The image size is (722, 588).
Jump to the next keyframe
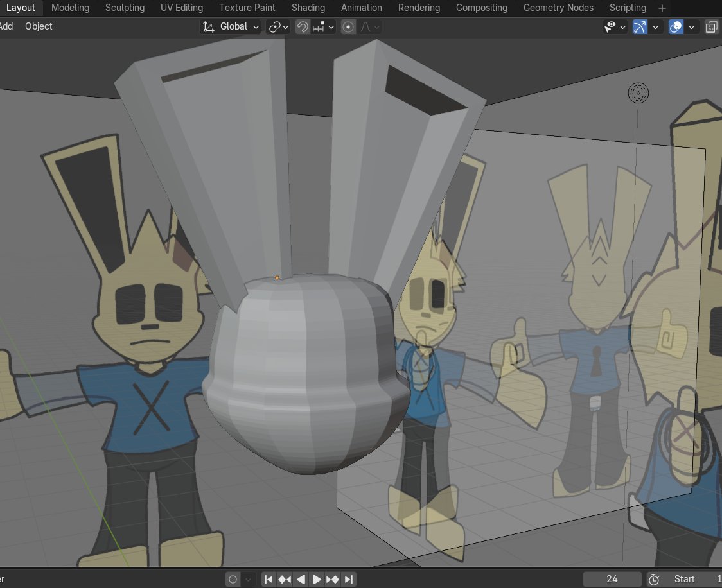coord(333,579)
